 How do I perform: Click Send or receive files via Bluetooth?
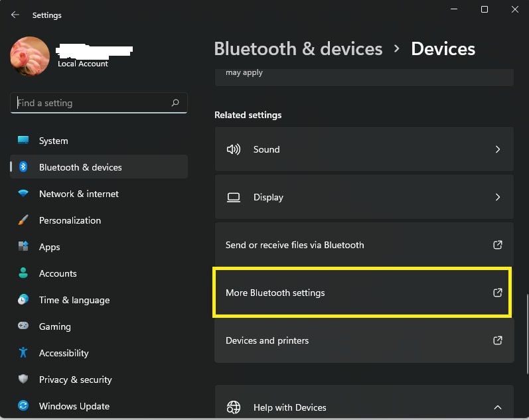pyautogui.click(x=364, y=245)
